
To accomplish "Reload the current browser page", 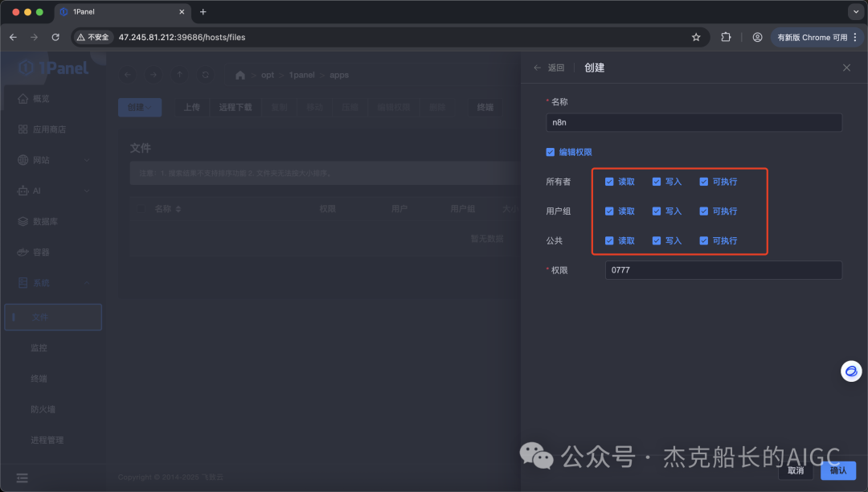I will (55, 37).
